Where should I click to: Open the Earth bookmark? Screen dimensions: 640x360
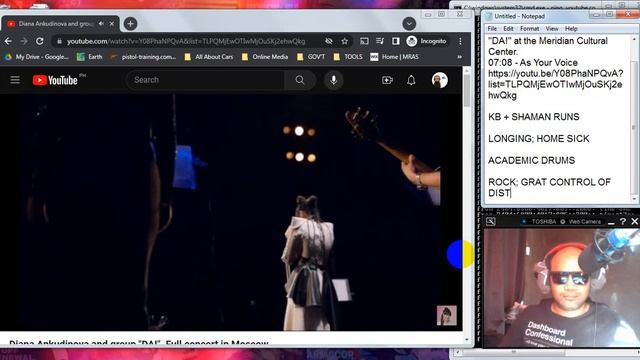click(x=90, y=57)
